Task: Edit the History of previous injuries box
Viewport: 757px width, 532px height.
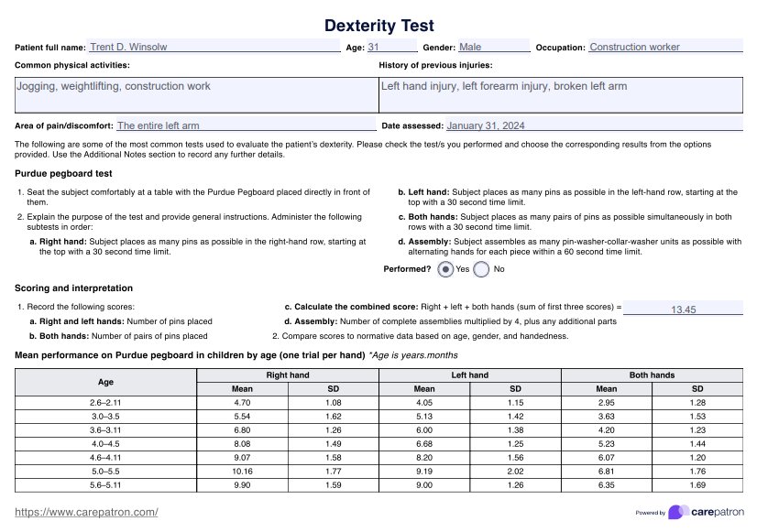Action: coord(560,94)
